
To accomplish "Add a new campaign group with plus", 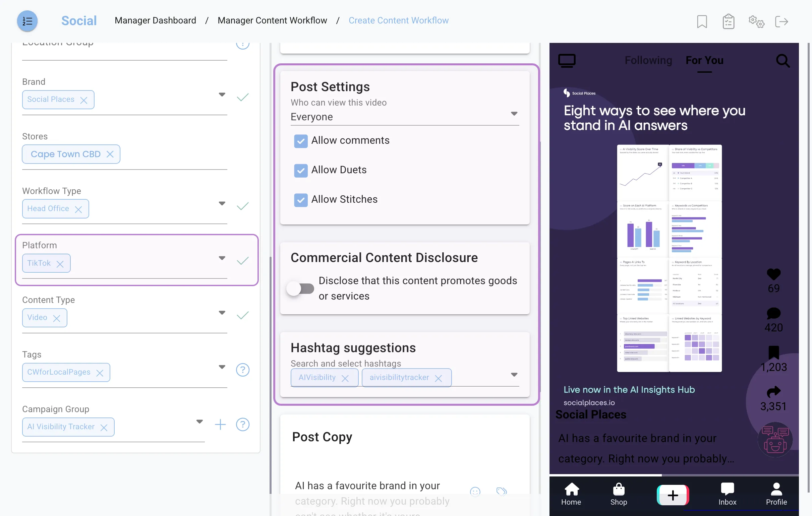I will pyautogui.click(x=220, y=425).
